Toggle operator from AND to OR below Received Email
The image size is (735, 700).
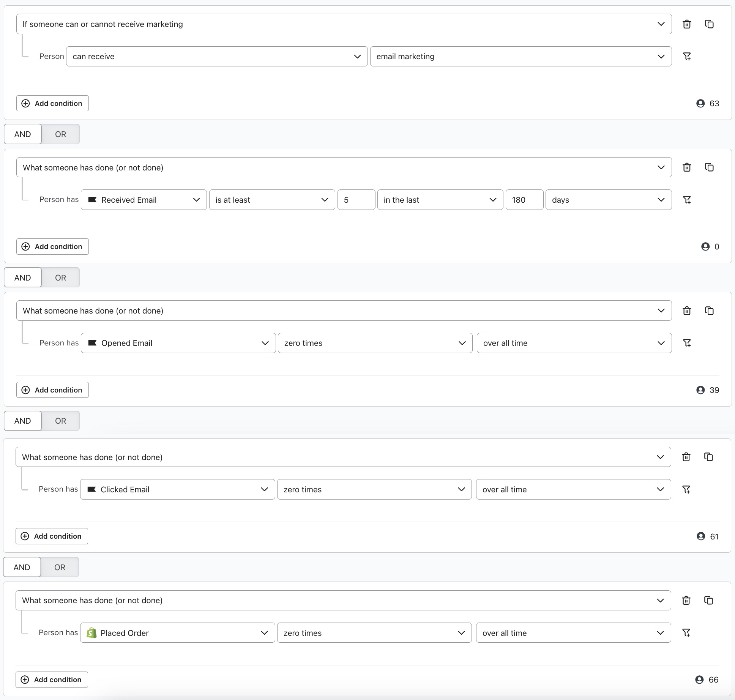click(60, 277)
